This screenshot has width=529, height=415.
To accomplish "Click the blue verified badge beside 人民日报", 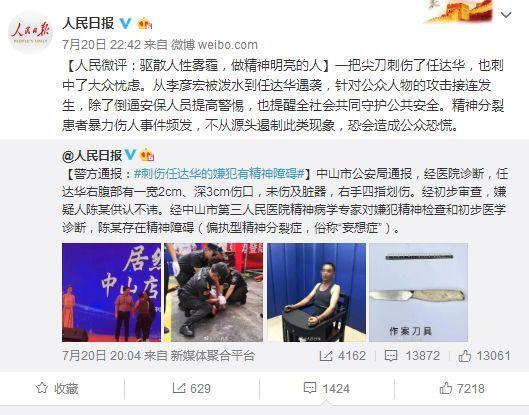I will 126,23.
